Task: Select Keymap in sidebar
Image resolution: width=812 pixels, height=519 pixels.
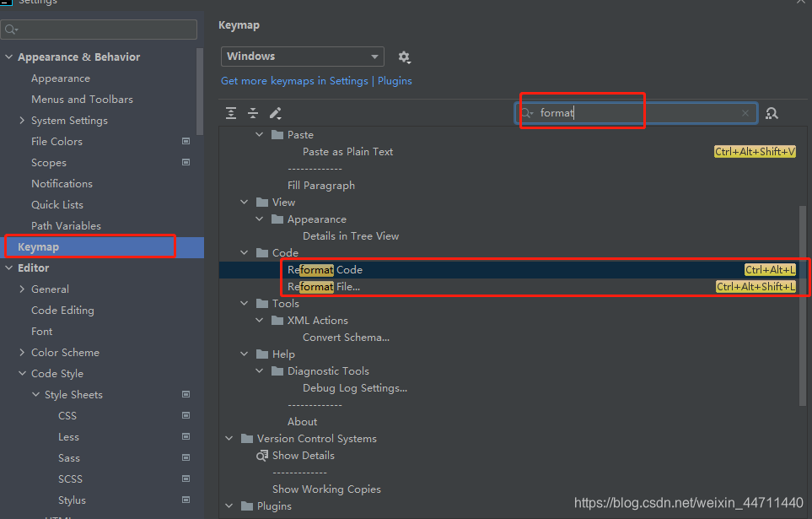Action: pos(102,246)
